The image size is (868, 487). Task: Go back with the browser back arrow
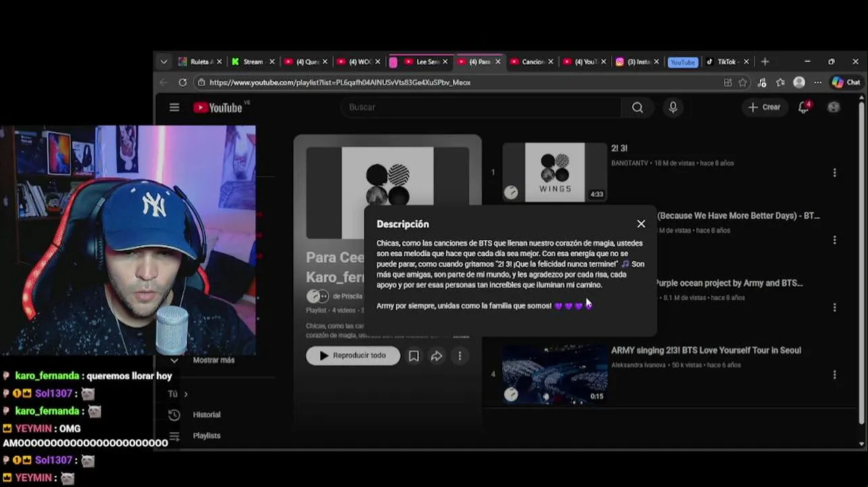[x=164, y=83]
